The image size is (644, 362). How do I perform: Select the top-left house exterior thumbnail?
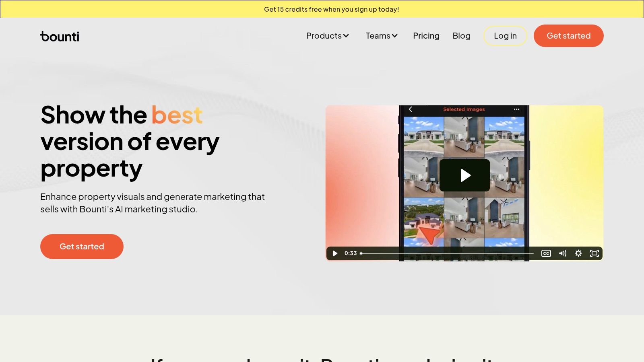[x=424, y=137]
